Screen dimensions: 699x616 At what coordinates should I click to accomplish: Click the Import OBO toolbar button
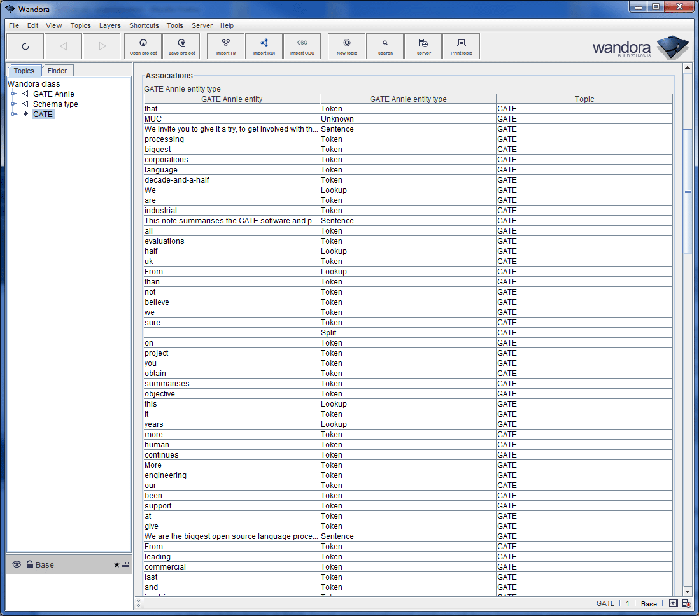[302, 46]
